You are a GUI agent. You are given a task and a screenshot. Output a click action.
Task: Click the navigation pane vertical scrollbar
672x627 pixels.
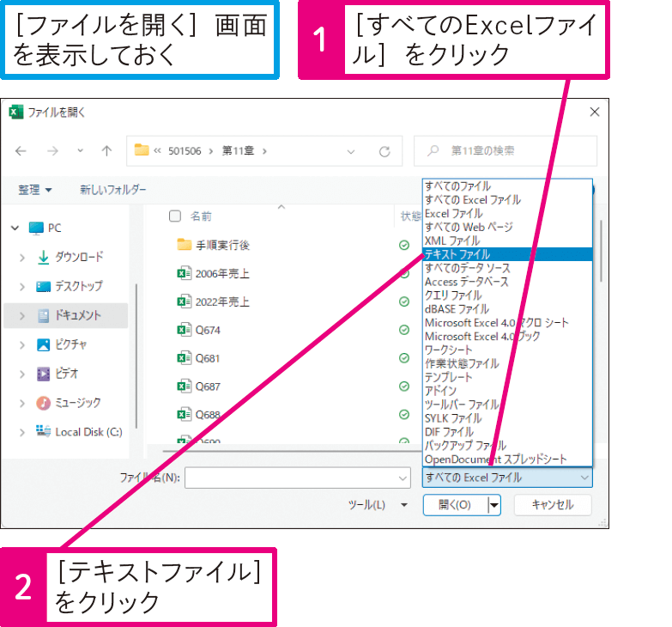136,356
